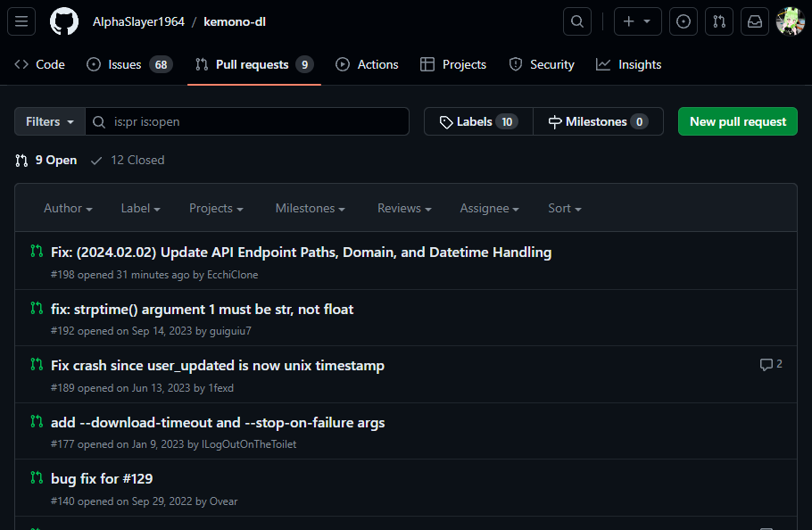Click New pull request button

point(738,121)
